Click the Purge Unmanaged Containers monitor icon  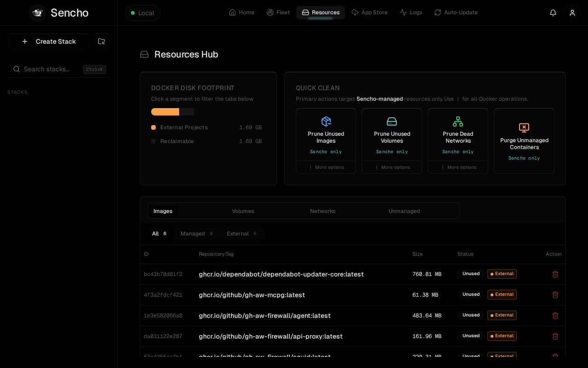click(524, 127)
